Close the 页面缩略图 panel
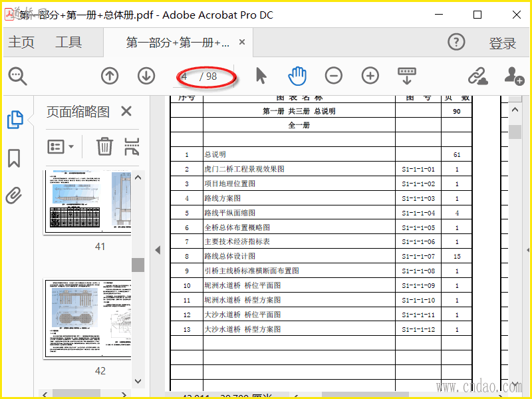 (x=126, y=111)
